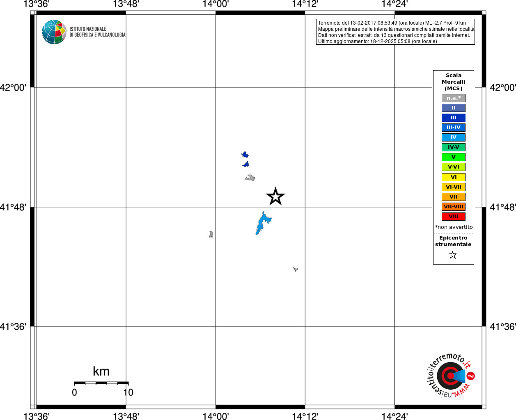
Task: Click the III-IV intensity legend swatch
Action: (454, 128)
